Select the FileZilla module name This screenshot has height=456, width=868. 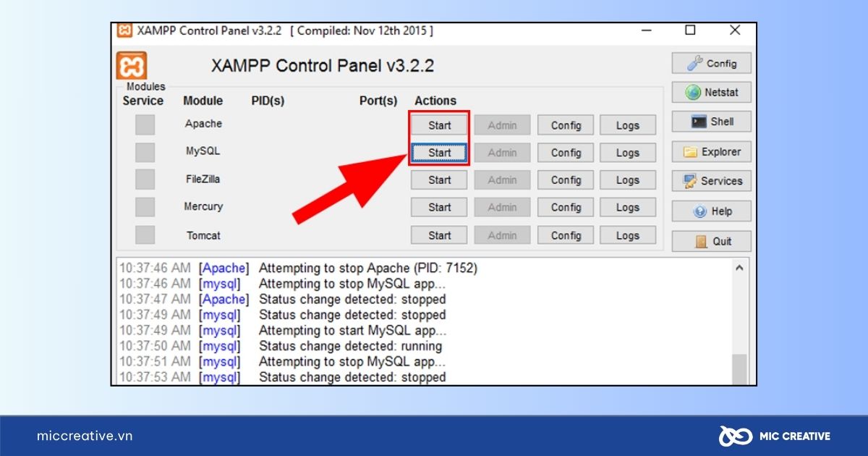coord(203,179)
